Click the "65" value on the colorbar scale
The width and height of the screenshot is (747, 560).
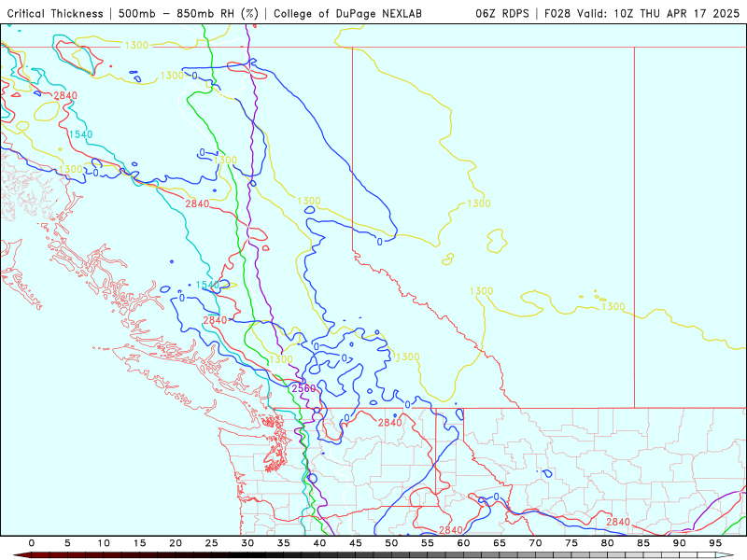[500, 543]
